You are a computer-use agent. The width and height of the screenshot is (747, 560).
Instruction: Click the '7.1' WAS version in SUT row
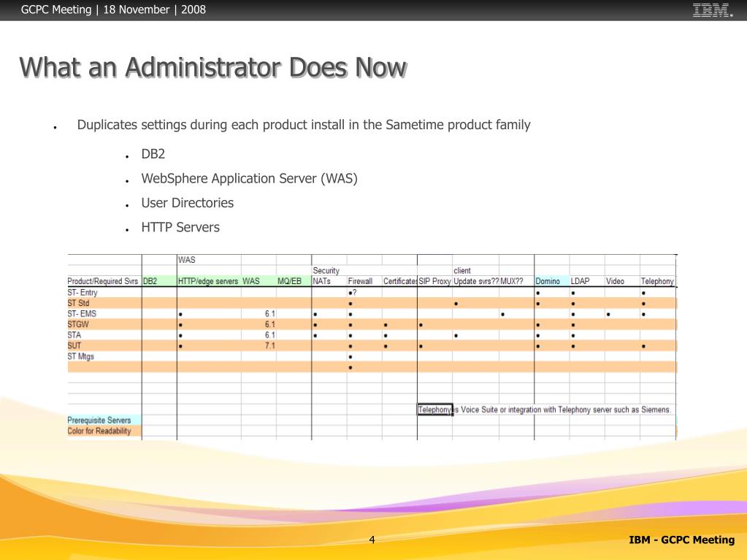pyautogui.click(x=269, y=346)
